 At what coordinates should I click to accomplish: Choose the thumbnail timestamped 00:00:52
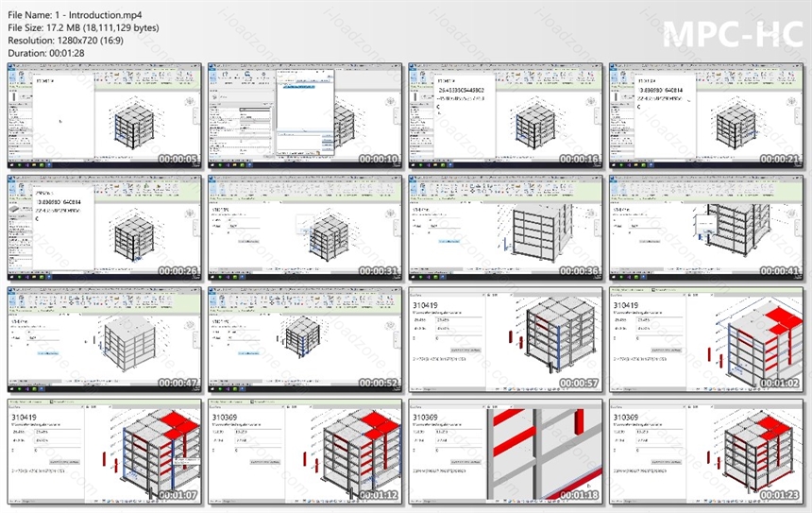305,339
